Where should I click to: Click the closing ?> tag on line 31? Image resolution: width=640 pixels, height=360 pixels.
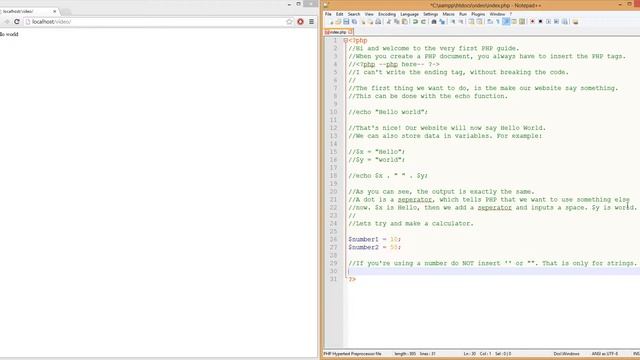point(352,279)
